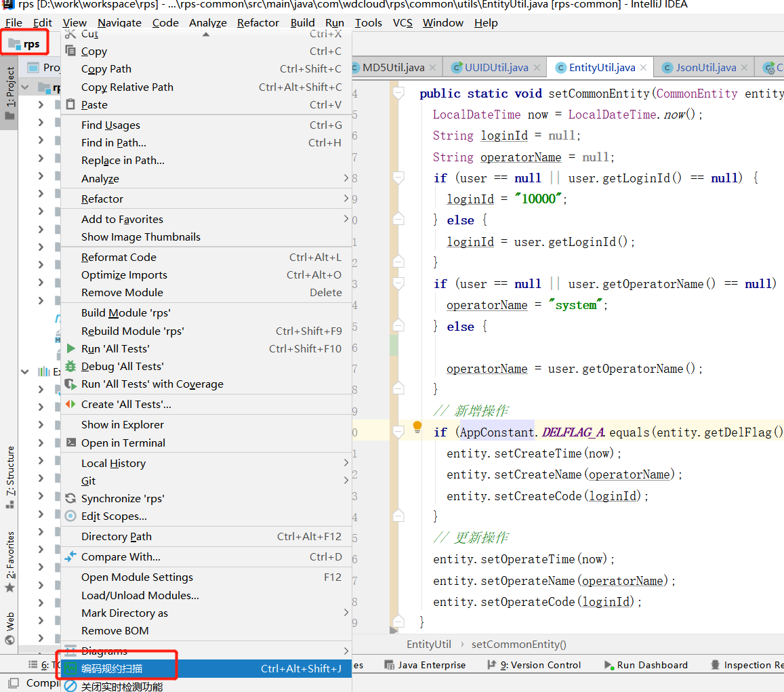This screenshot has width=784, height=692.
Task: Click the Copy icon in context menu
Action: coord(71,51)
